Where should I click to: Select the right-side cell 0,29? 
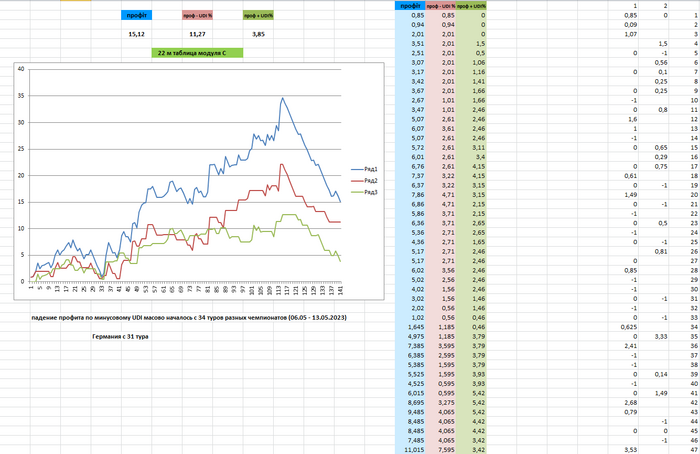pos(654,157)
